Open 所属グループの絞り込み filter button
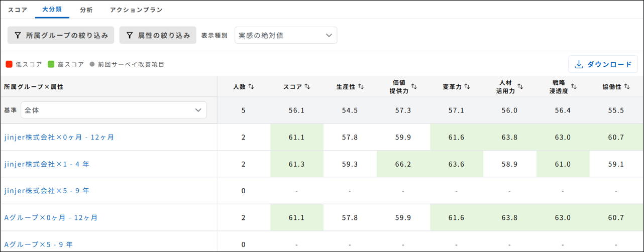This screenshot has height=252, width=644. pos(61,35)
